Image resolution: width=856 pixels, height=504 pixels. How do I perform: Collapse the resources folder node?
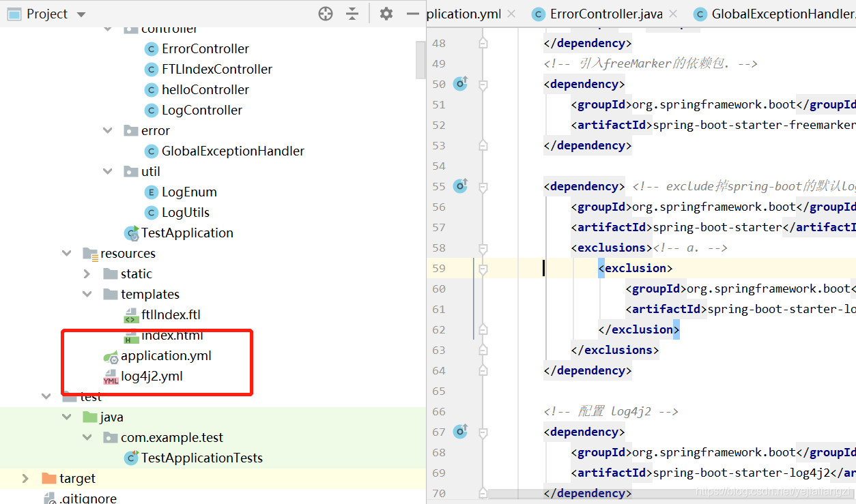(66, 254)
